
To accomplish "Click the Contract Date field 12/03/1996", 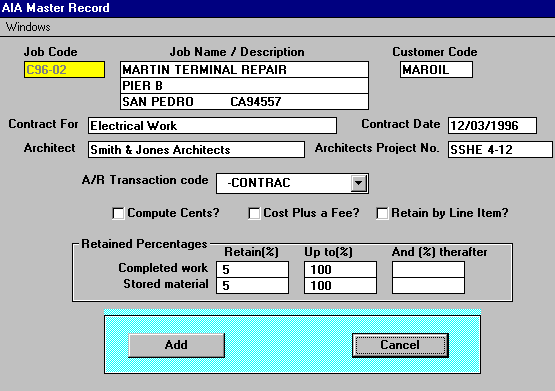I will coord(492,126).
